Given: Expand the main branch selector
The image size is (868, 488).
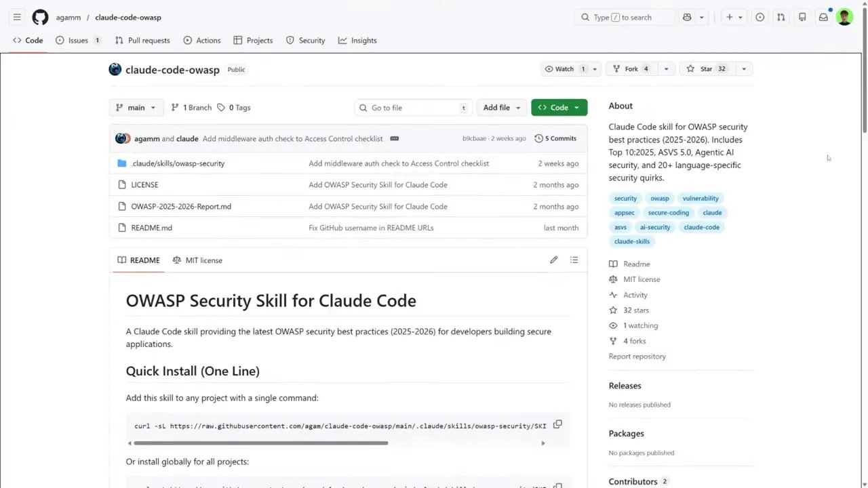Looking at the screenshot, I should coord(136,107).
